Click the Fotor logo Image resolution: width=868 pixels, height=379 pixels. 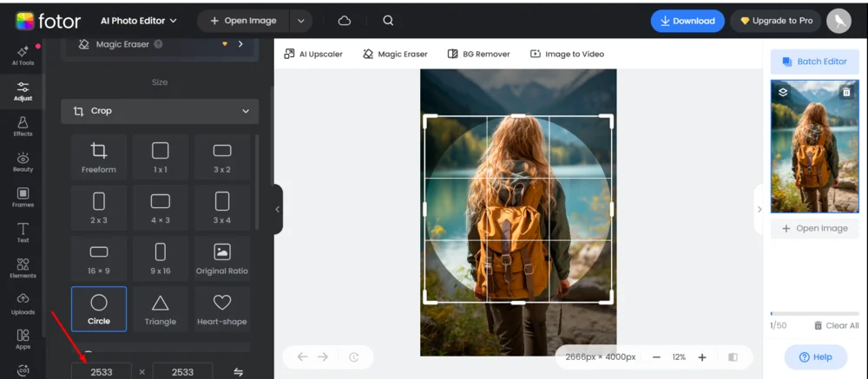[x=48, y=21]
